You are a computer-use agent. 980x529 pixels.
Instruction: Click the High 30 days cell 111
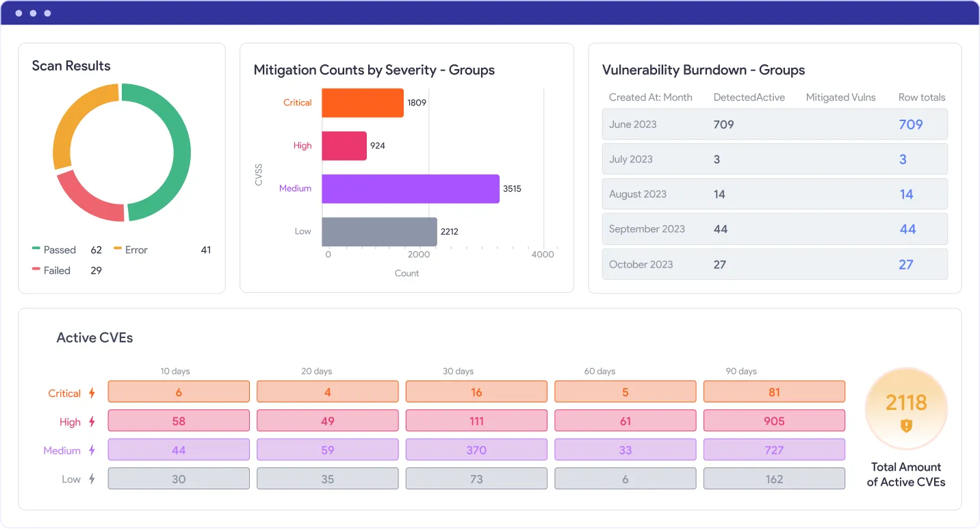(476, 421)
